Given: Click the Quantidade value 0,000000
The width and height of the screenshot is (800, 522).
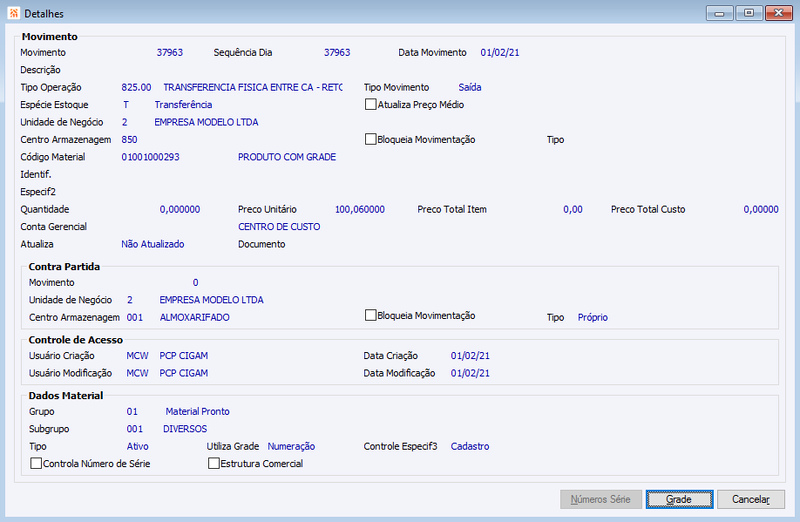Looking at the screenshot, I should point(180,209).
